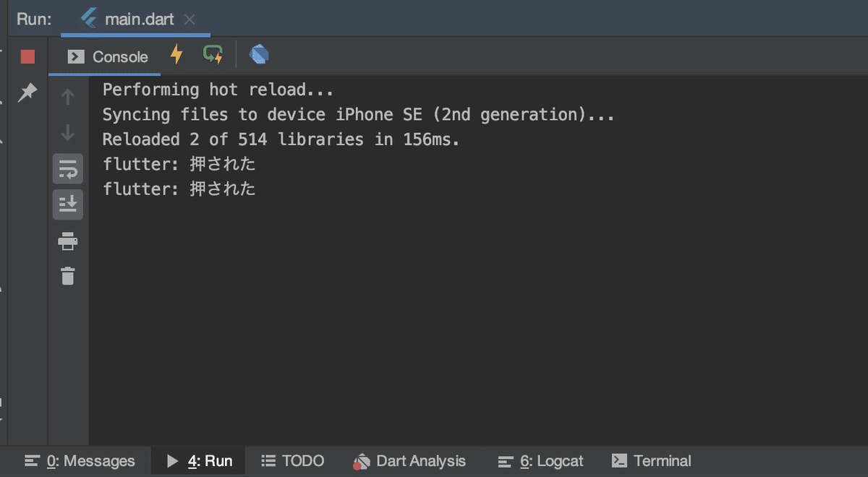
Task: Toggle soft-wrap in console
Action: pos(68,169)
